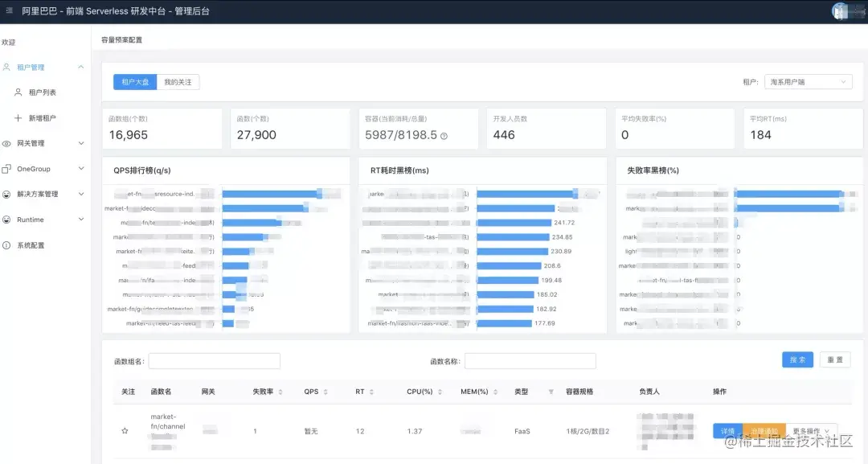Open the 租户 dropdown showing 淘系用户端

tap(809, 82)
